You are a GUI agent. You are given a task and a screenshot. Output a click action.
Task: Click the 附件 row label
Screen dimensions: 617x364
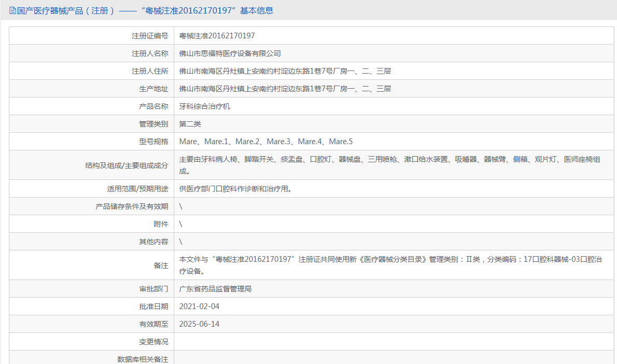click(x=161, y=224)
